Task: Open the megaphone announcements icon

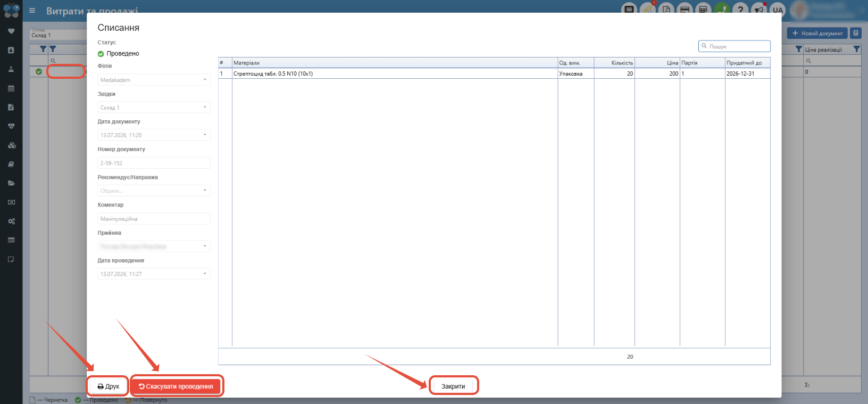Action: (x=759, y=10)
